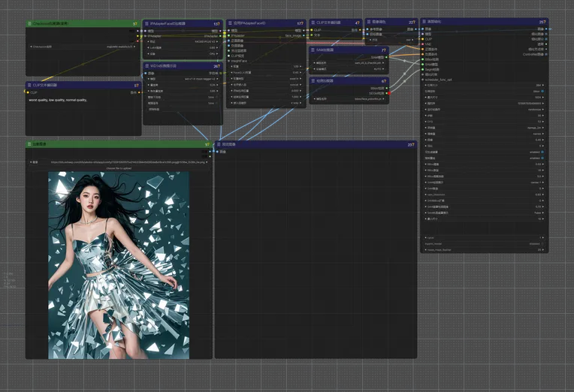Open the bbox/face_yolov8m.pt model dropdown
The width and height of the screenshot is (574, 392).
(349, 99)
